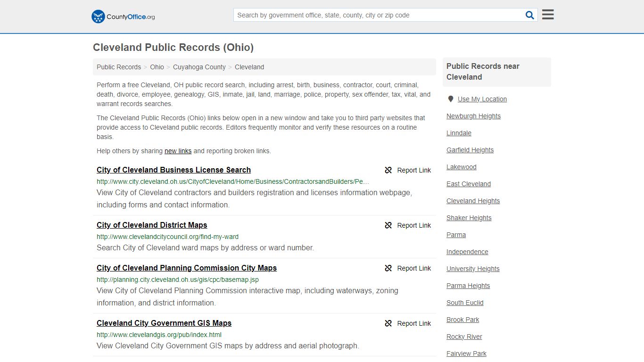This screenshot has height=362, width=644.
Task: Open Parma public records
Action: click(456, 235)
